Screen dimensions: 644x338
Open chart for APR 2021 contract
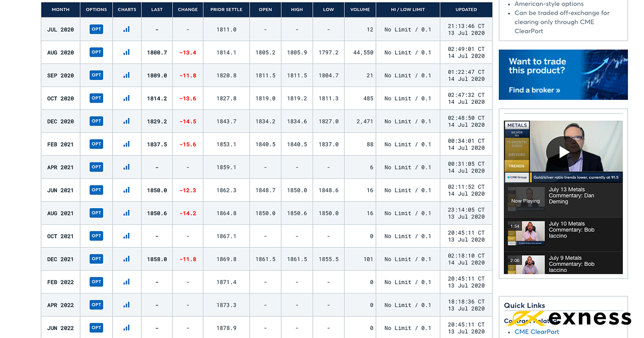tap(127, 167)
